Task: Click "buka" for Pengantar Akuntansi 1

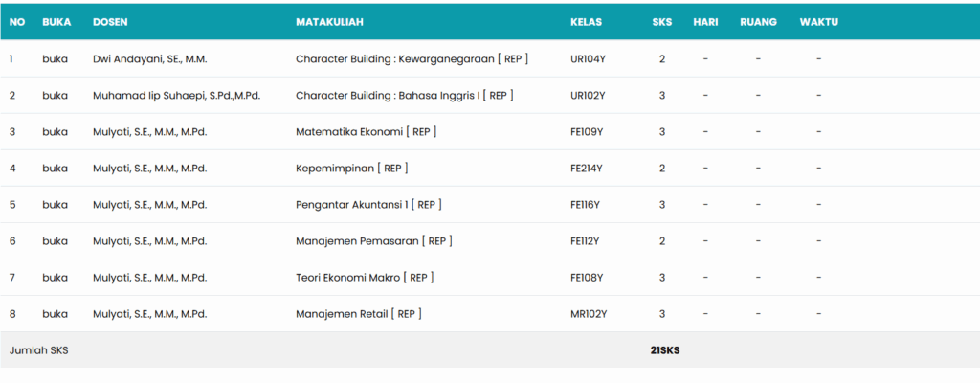Action: pos(55,205)
